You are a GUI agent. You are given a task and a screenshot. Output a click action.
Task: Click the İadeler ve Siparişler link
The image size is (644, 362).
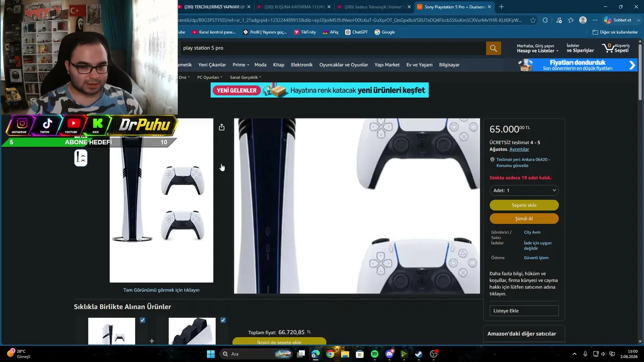tap(580, 48)
